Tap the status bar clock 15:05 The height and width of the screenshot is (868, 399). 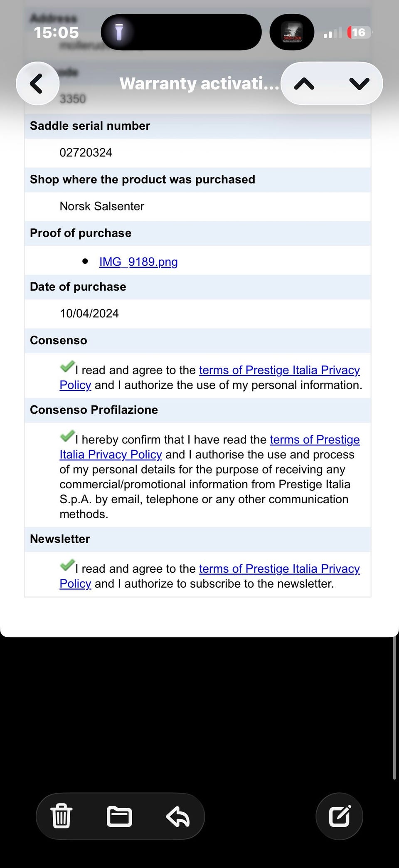coord(56,32)
